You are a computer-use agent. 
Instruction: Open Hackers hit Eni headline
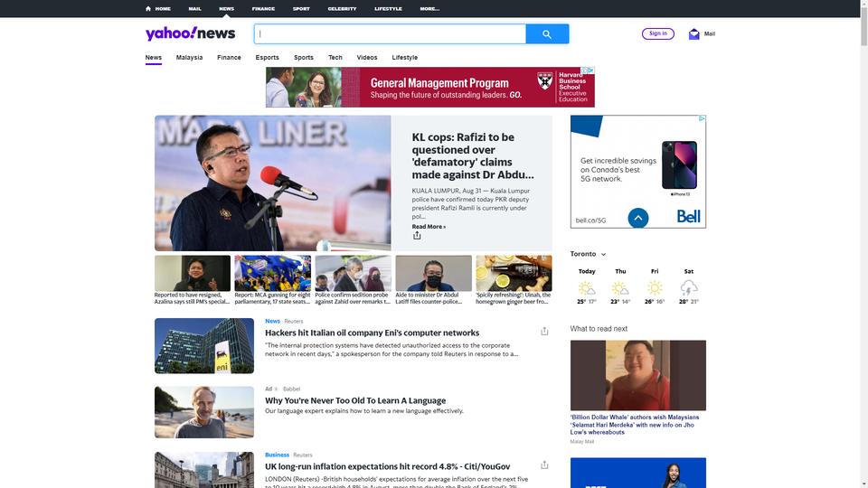372,333
